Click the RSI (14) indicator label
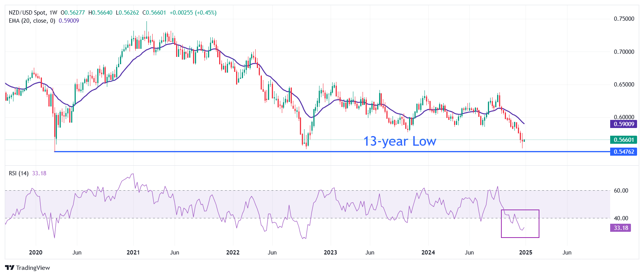The width and height of the screenshot is (644, 276). (18, 173)
